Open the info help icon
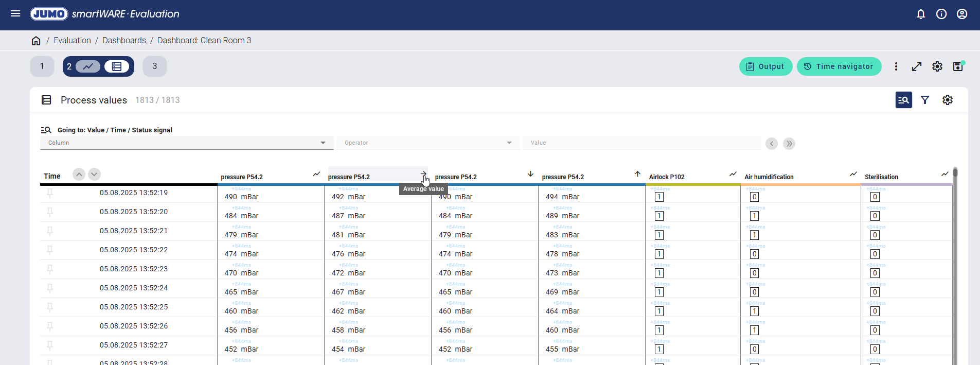This screenshot has height=365, width=980. [941, 14]
